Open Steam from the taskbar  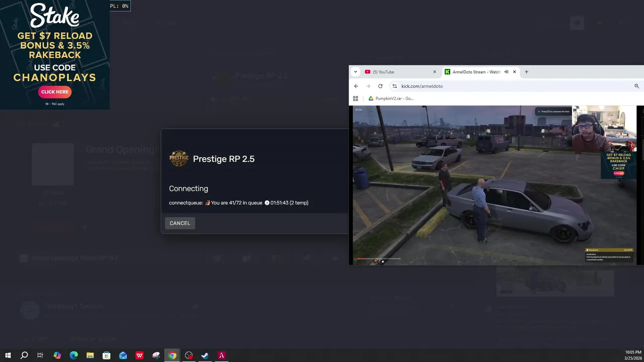point(205,355)
